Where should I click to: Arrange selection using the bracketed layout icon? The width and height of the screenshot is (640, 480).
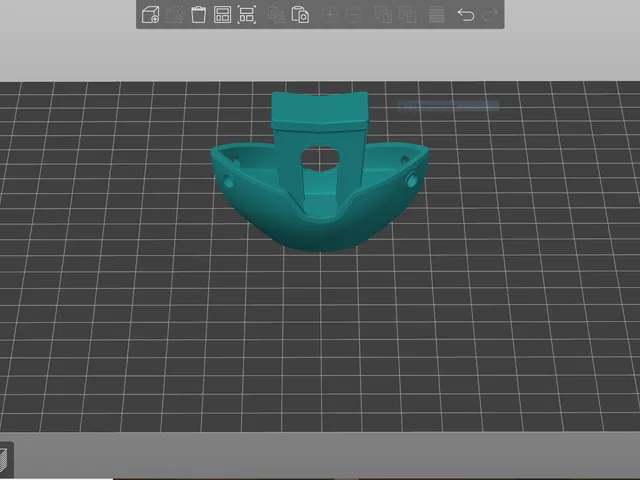tap(247, 15)
